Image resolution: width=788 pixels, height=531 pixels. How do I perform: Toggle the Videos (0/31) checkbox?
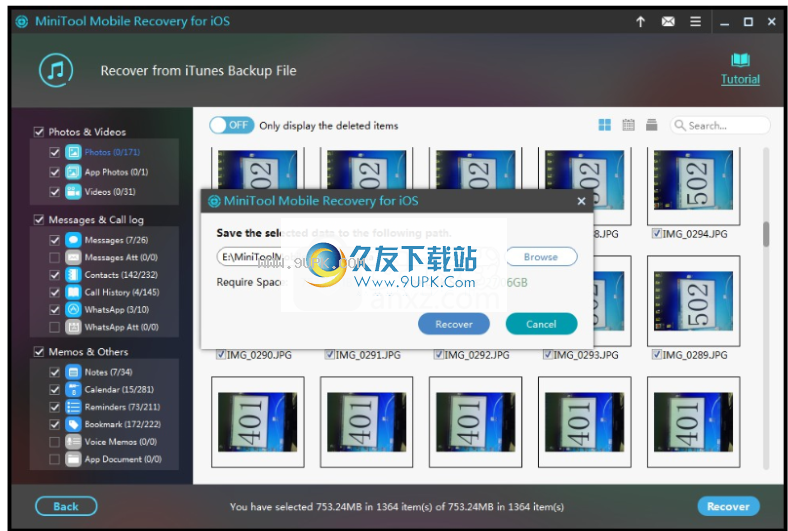tap(55, 192)
